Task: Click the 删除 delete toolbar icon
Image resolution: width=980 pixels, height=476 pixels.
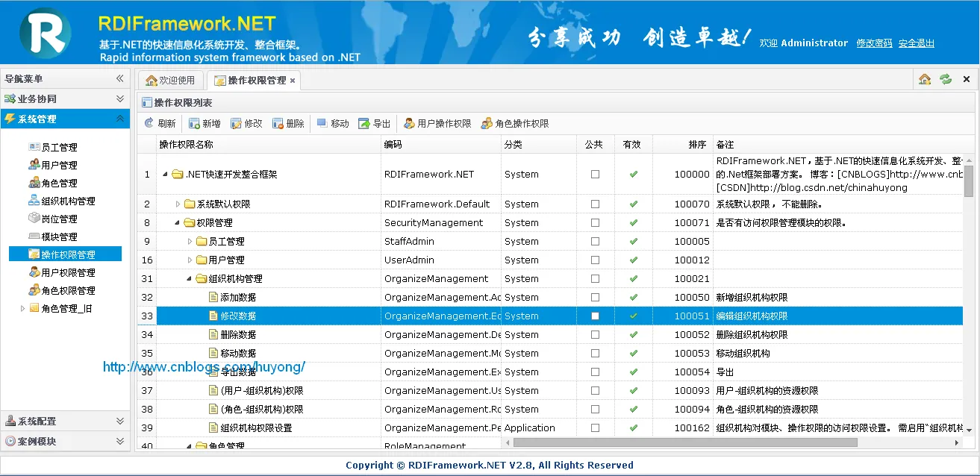Action: 278,123
